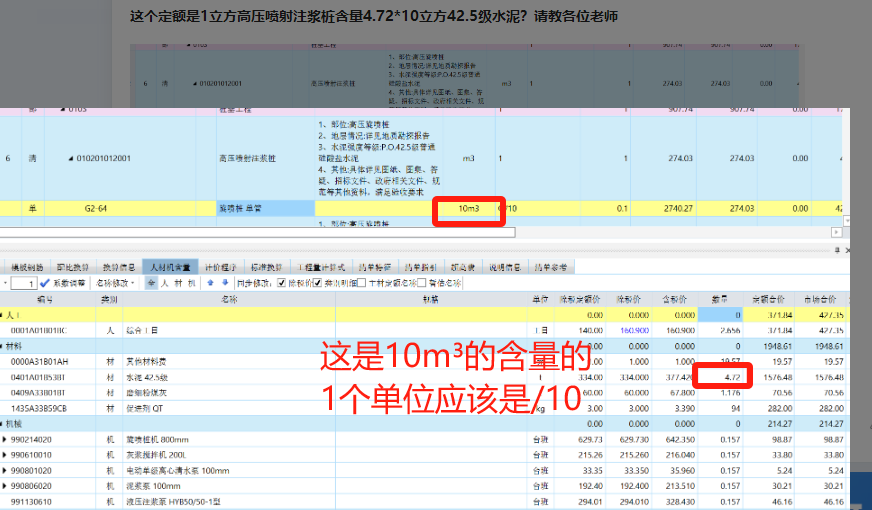
Task: Select the 材 (material) filter button
Action: [178, 283]
